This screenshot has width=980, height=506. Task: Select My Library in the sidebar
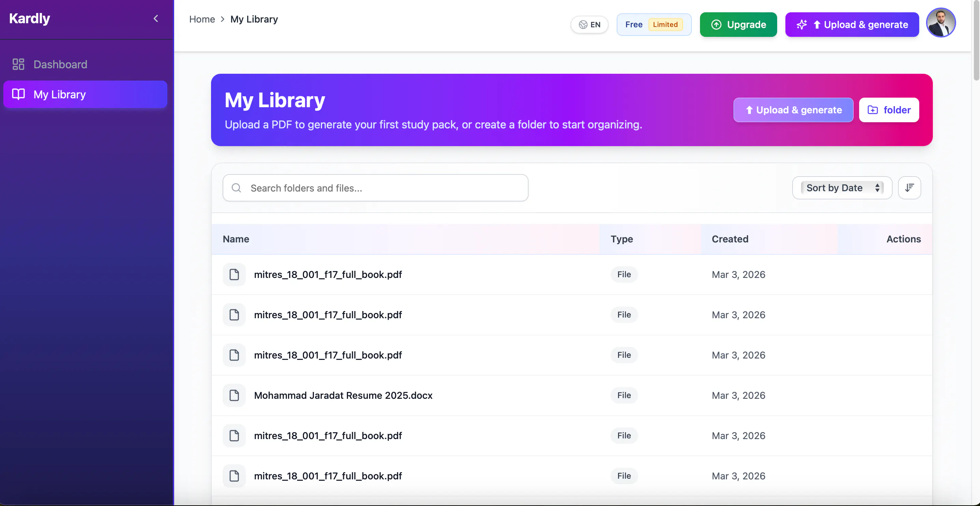(85, 94)
